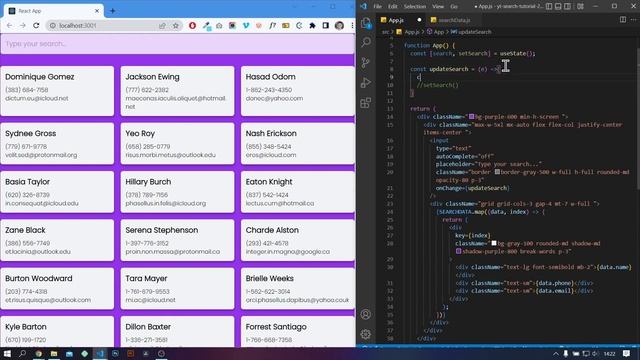
Task: Open the browser profile avatar
Action: click(339, 25)
